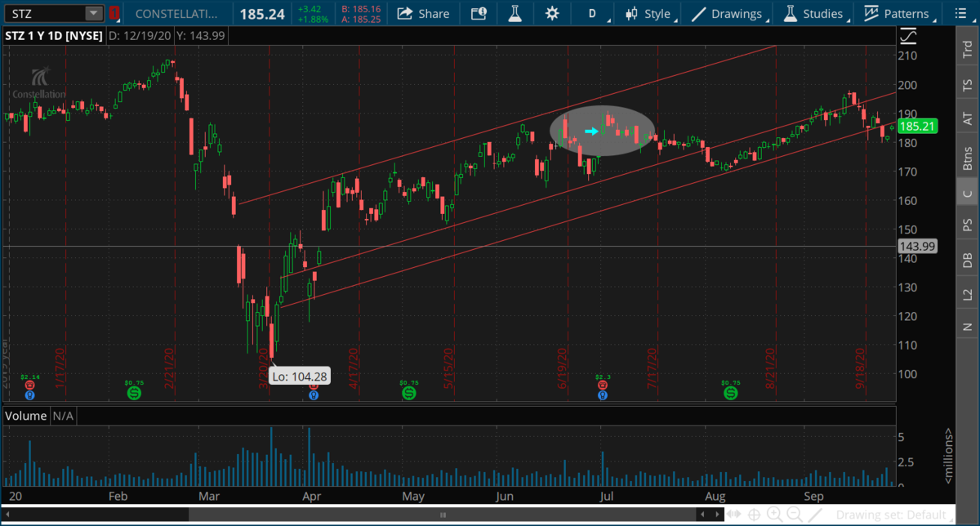Image resolution: width=980 pixels, height=526 pixels.
Task: Toggle the price axis scale icon
Action: (x=907, y=36)
